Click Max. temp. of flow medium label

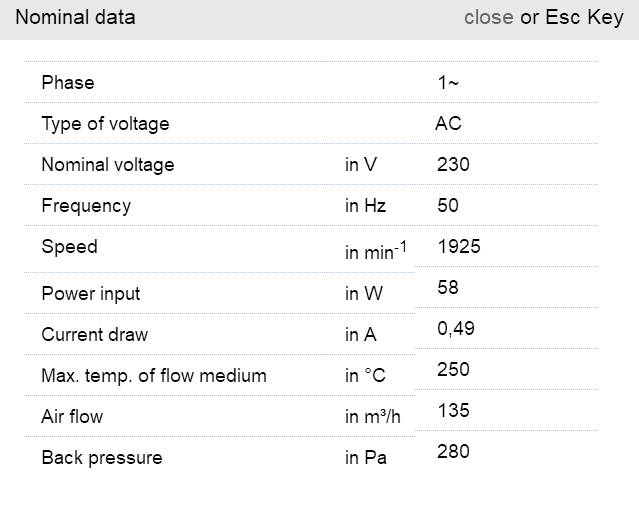[x=154, y=376]
